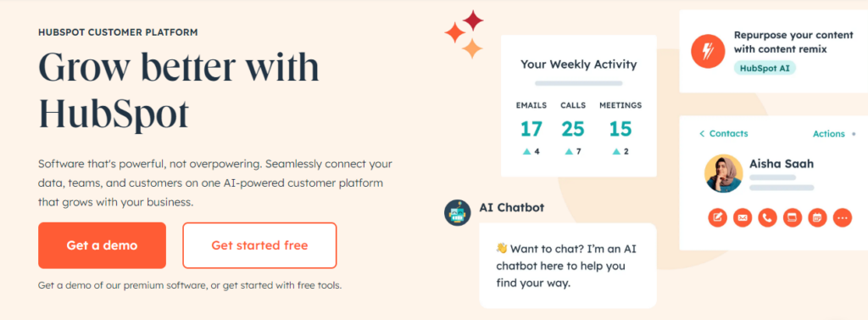Click the Get started free button
This screenshot has height=320, width=868.
pyautogui.click(x=259, y=245)
